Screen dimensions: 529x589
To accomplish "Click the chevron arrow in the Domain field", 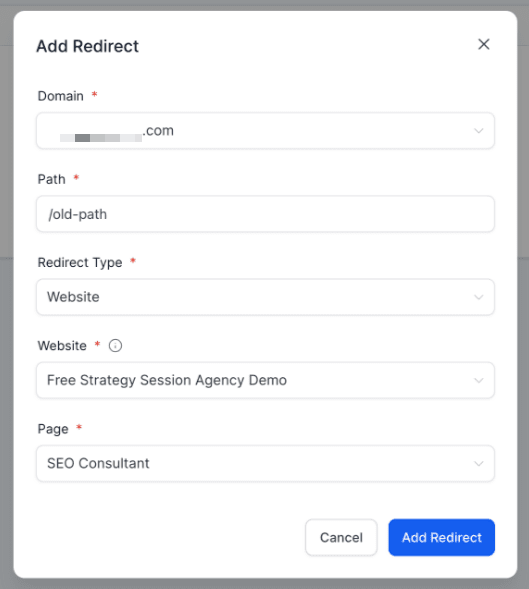I will coord(479,131).
